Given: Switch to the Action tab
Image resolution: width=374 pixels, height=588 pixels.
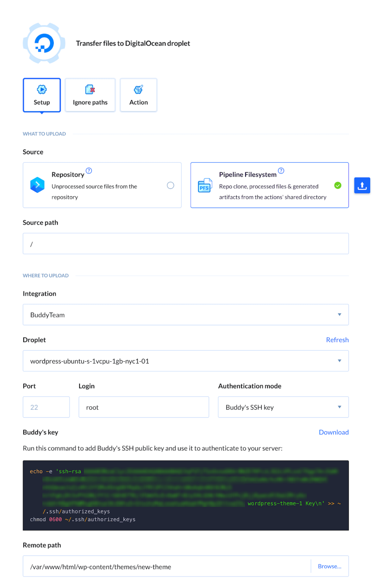Looking at the screenshot, I should coord(139,95).
